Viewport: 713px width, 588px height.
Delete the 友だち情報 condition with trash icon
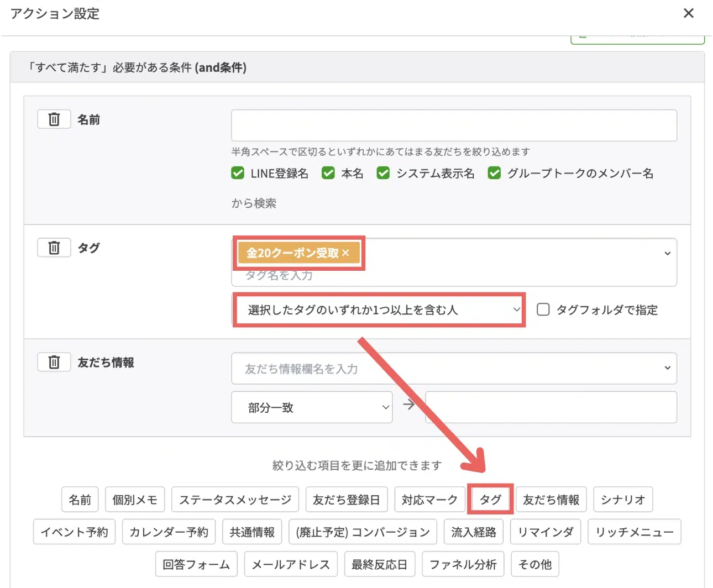(54, 363)
